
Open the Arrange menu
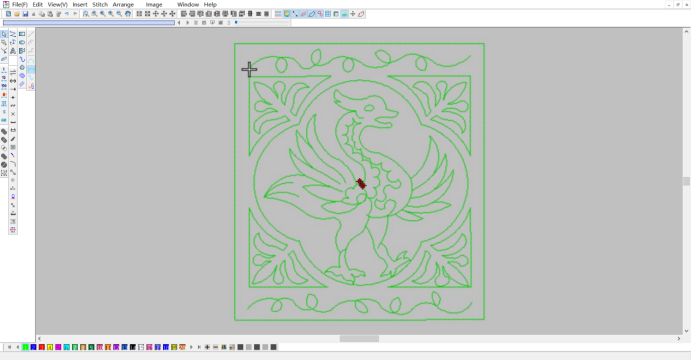click(x=123, y=4)
